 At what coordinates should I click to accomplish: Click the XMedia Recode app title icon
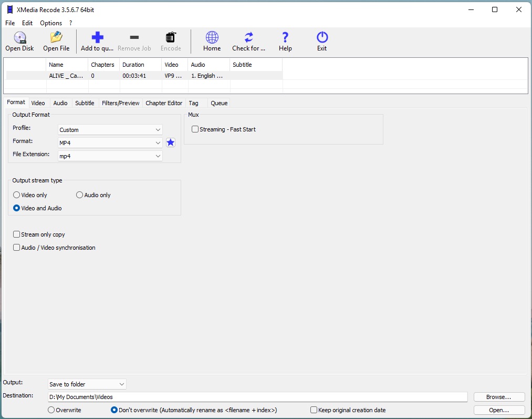[x=10, y=9]
